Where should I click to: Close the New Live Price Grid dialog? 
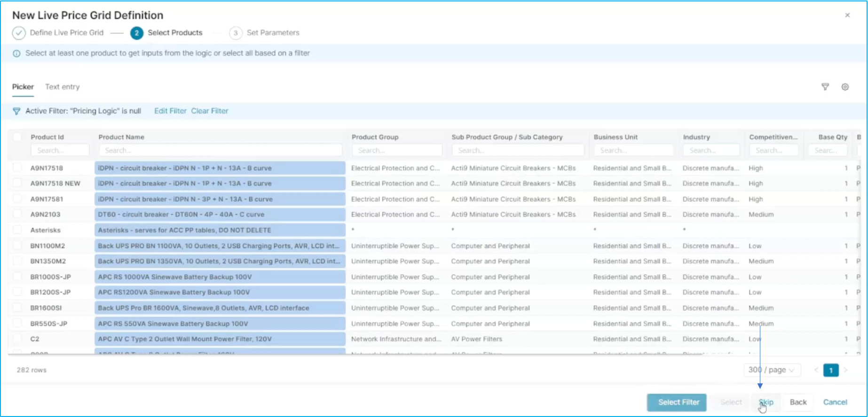tap(847, 15)
